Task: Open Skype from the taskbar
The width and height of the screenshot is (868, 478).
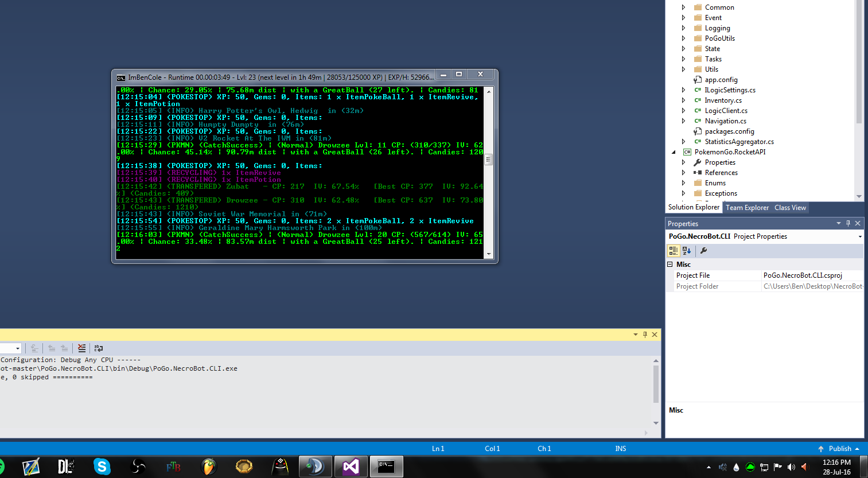Action: (102, 467)
